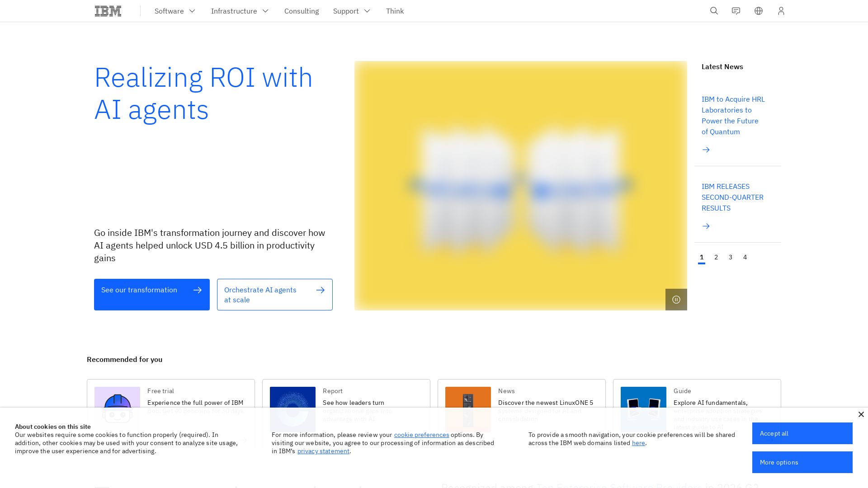Switch to news page 1
This screenshot has height=488, width=868.
[x=702, y=257]
